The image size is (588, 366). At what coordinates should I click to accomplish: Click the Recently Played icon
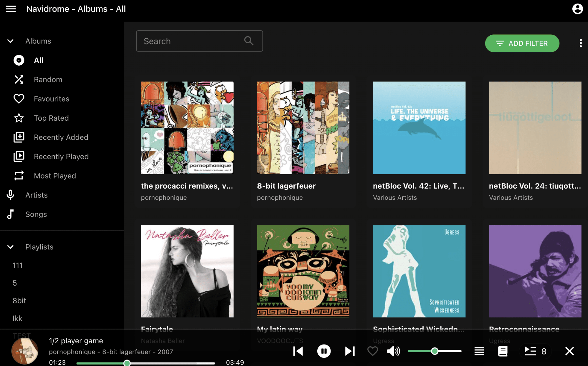(x=19, y=157)
